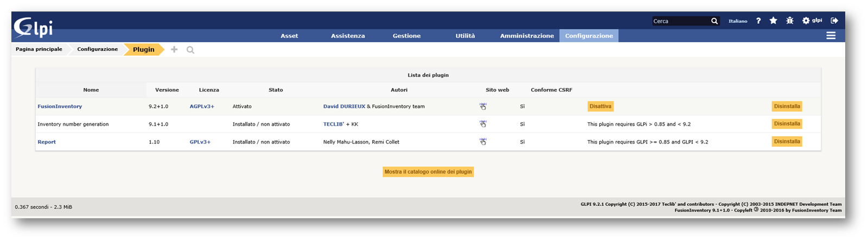Disattiva the FusionInventory plugin
The image size is (868, 241).
coord(601,106)
